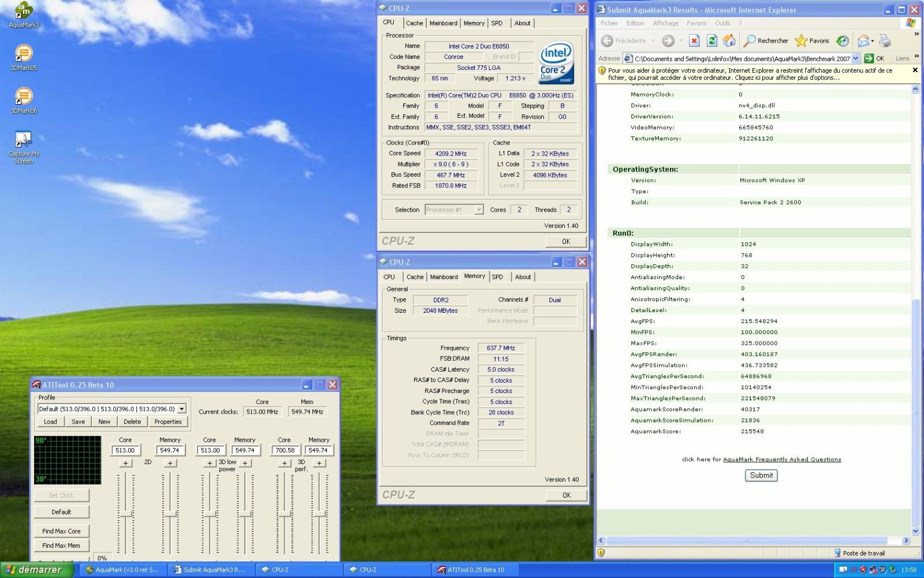
Task: Expand the Liens links bar chevron
Action: [916, 56]
